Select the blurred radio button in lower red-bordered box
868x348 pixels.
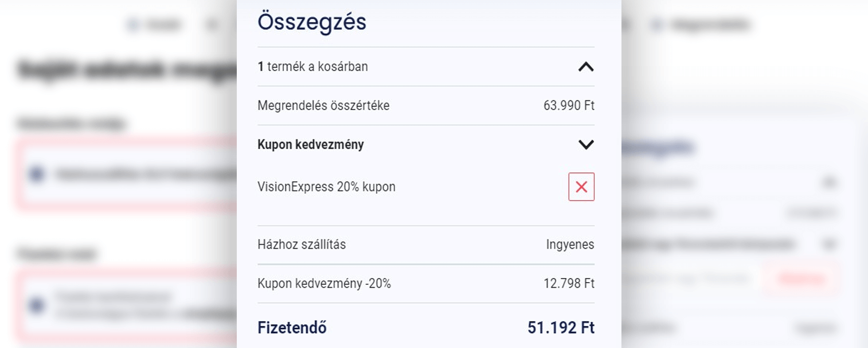(37, 306)
